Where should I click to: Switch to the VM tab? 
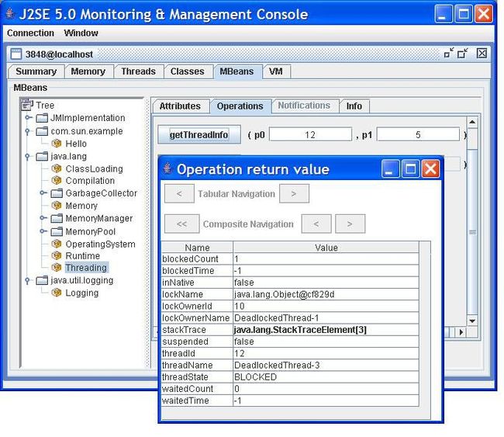(276, 71)
